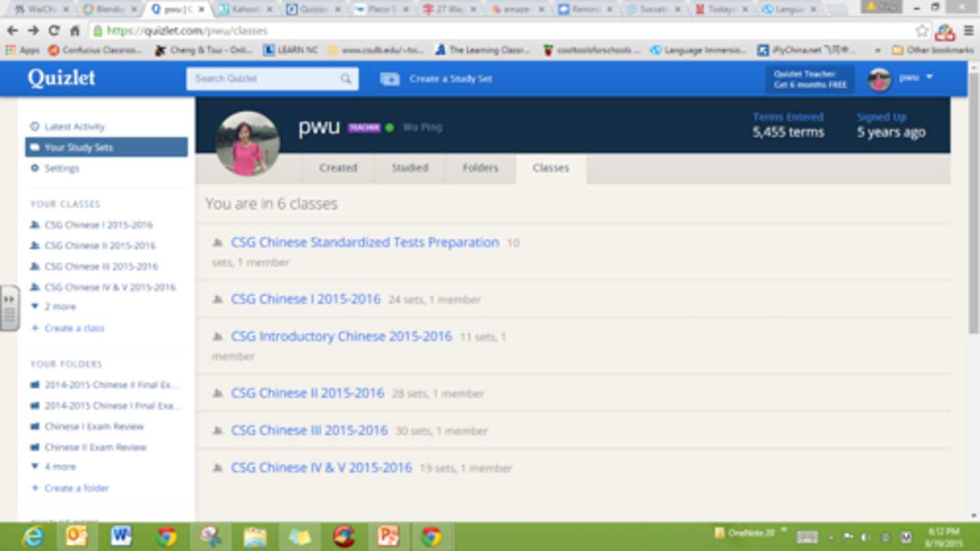Switch to the Studied tab
This screenshot has height=551, width=980.
pyautogui.click(x=409, y=168)
